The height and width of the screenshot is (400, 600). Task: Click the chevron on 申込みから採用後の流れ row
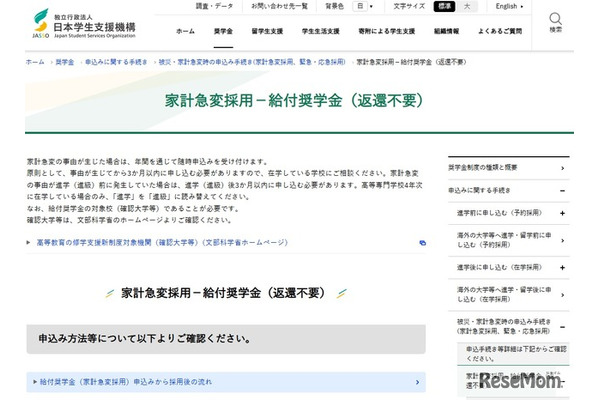pos(417,382)
